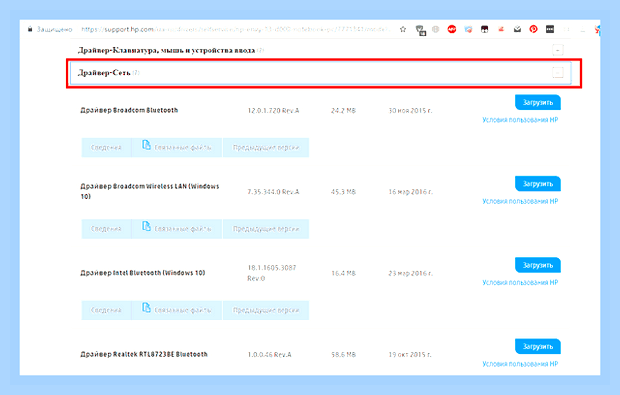The width and height of the screenshot is (620, 395).
Task: Click the date 16 мар 2016 г.
Action: [410, 192]
